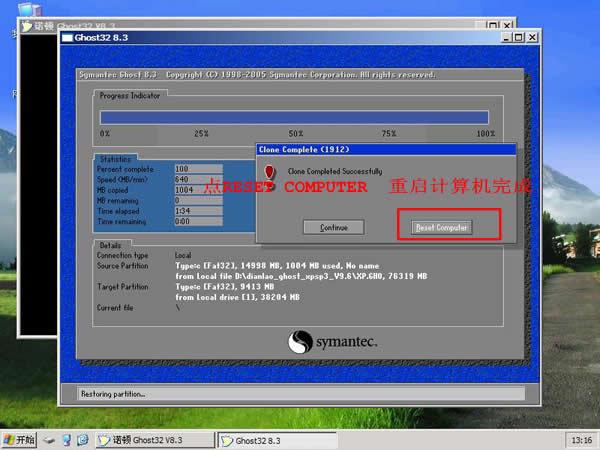Screen dimensions: 600x450
Task: Click the Ghost32 8.3 window title icon
Action: (68, 38)
